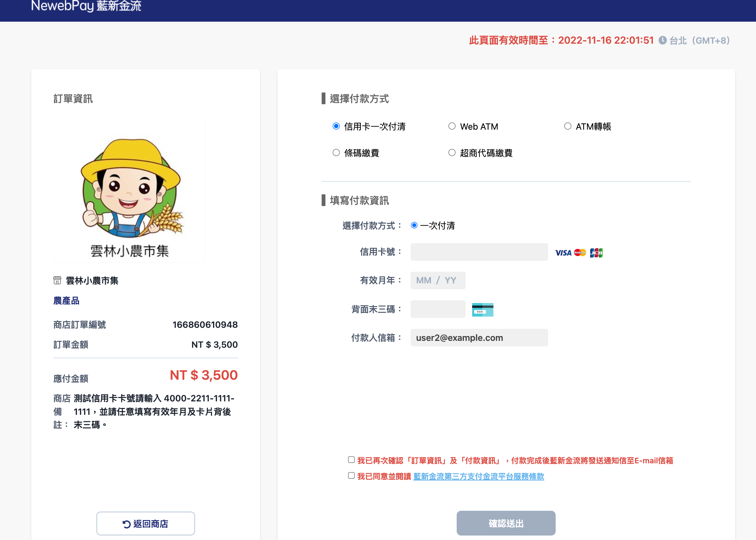Choose ATM轉帳 payment option
756x540 pixels.
[568, 126]
